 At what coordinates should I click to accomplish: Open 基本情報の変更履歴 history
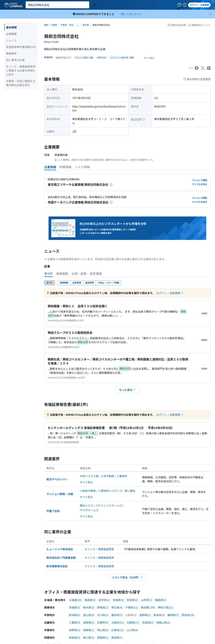pyautogui.click(x=197, y=79)
